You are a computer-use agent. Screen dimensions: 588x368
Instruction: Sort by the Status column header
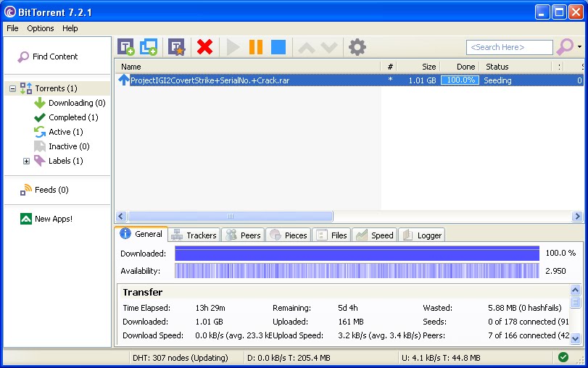coord(515,67)
